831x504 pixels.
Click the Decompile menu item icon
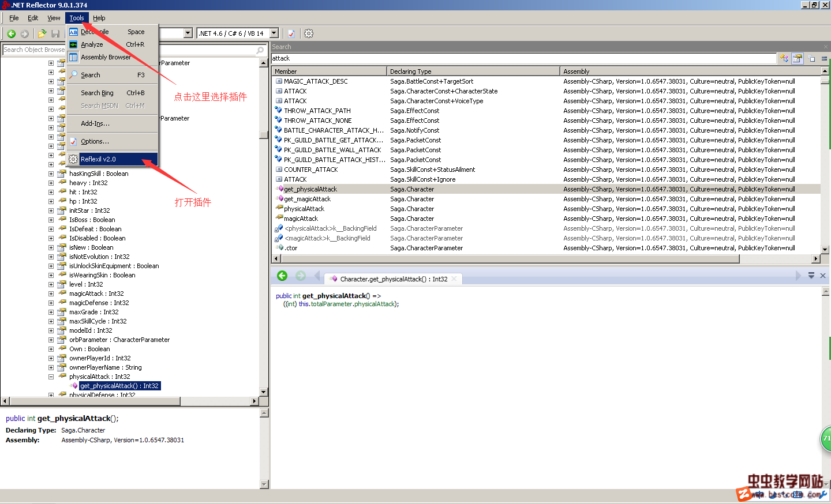73,32
